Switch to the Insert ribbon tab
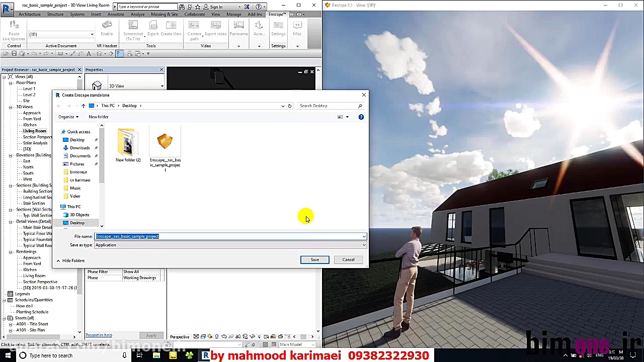The image size is (644, 362). pos(96,14)
